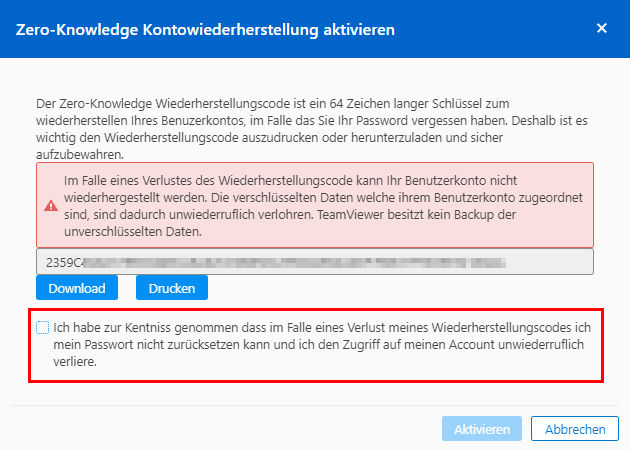Cancel with the Abbrechen button

pyautogui.click(x=575, y=429)
